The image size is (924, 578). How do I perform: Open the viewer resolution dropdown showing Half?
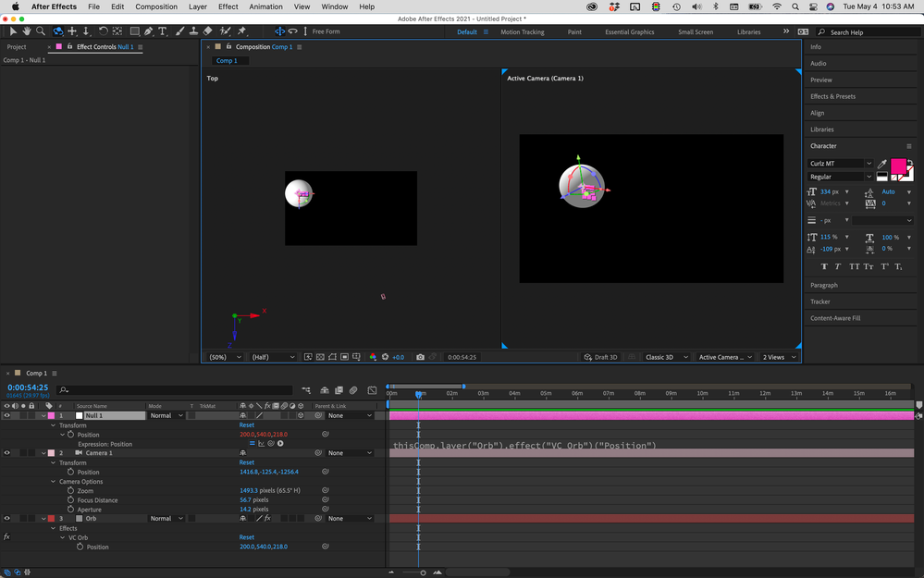point(273,357)
